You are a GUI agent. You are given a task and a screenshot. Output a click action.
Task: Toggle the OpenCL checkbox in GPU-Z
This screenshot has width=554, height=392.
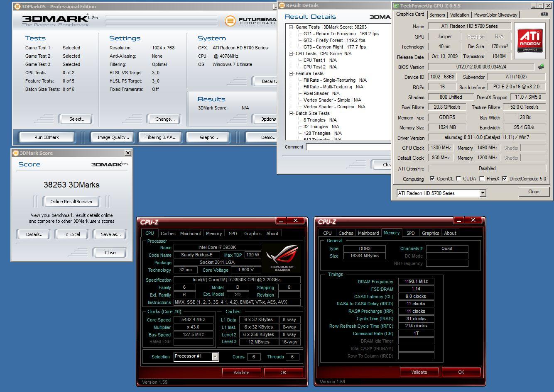point(432,179)
